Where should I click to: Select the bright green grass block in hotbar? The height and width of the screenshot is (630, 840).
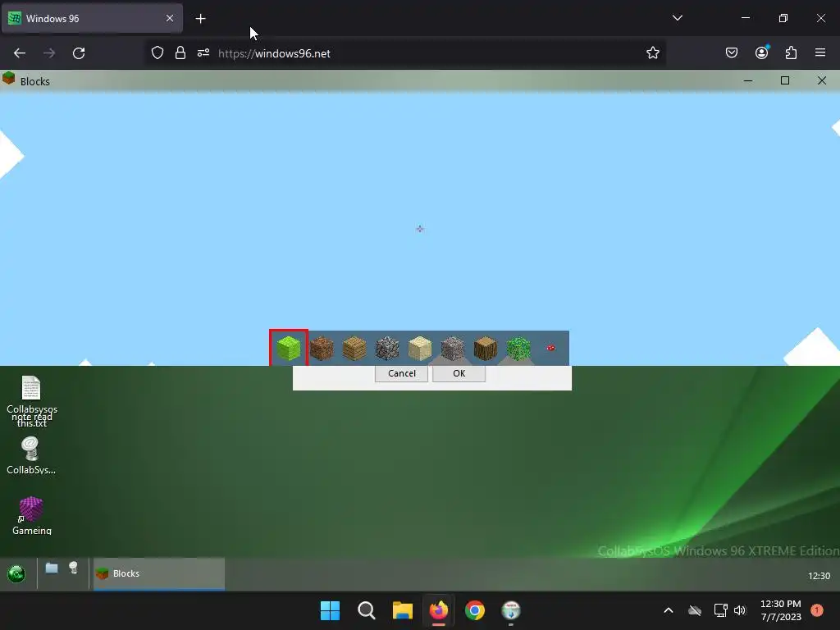tap(289, 348)
